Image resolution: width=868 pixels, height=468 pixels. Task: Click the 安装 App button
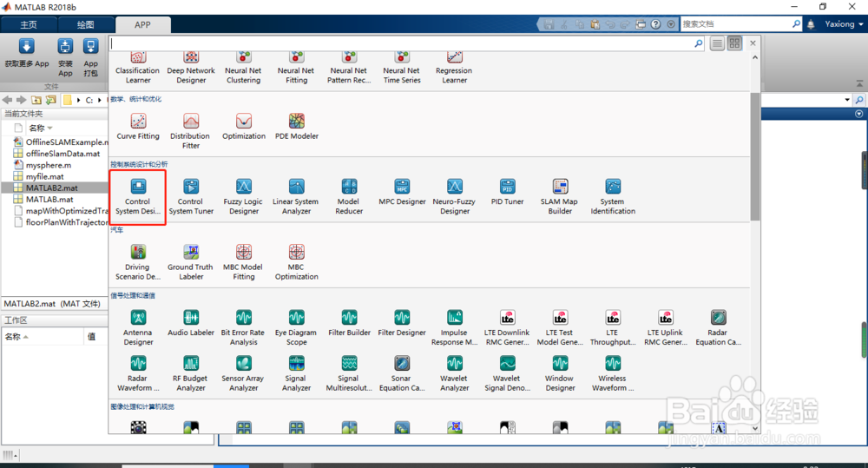tap(65, 57)
